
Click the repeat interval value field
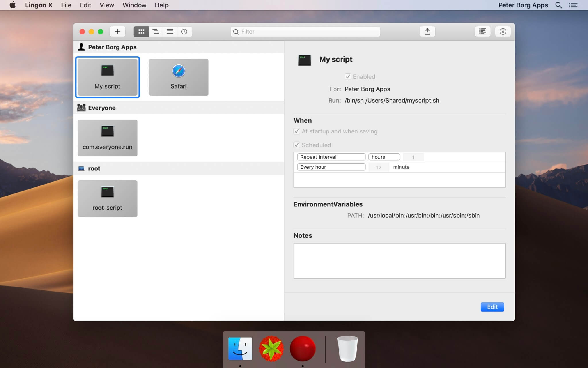click(413, 157)
